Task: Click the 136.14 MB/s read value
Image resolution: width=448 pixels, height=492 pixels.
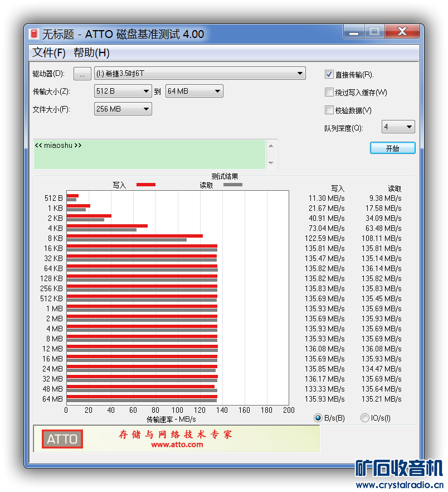Action: click(x=382, y=269)
